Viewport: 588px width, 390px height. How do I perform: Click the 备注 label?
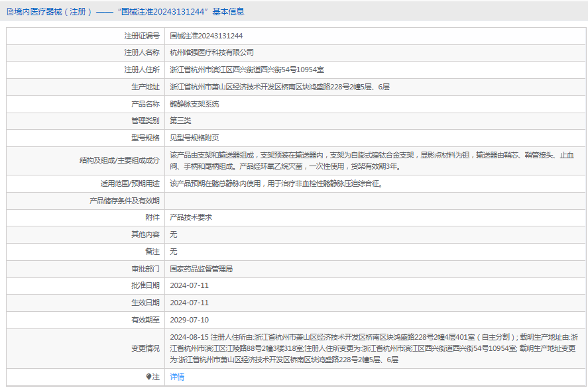coord(152,252)
